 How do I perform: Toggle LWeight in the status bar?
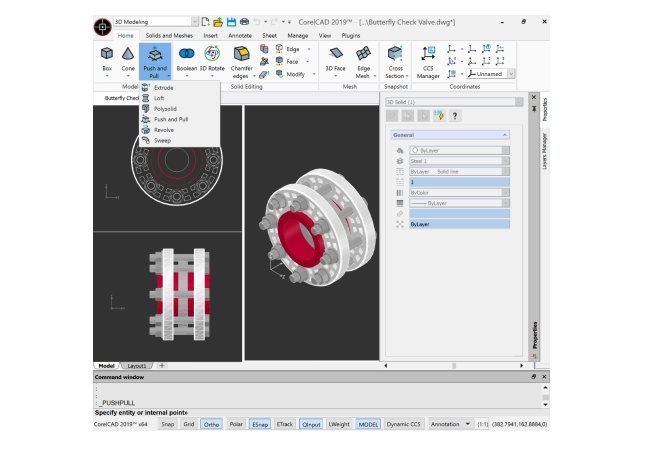point(339,424)
